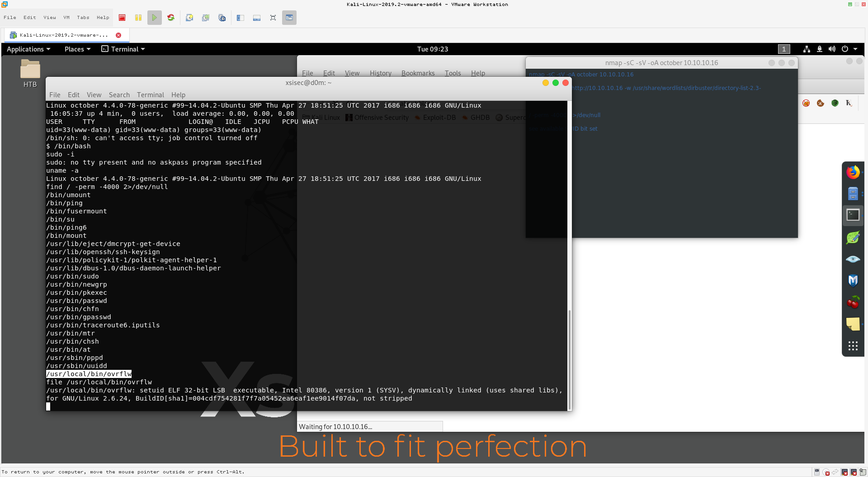The width and height of the screenshot is (868, 477).
Task: Click the power icon in top panel
Action: [844, 49]
